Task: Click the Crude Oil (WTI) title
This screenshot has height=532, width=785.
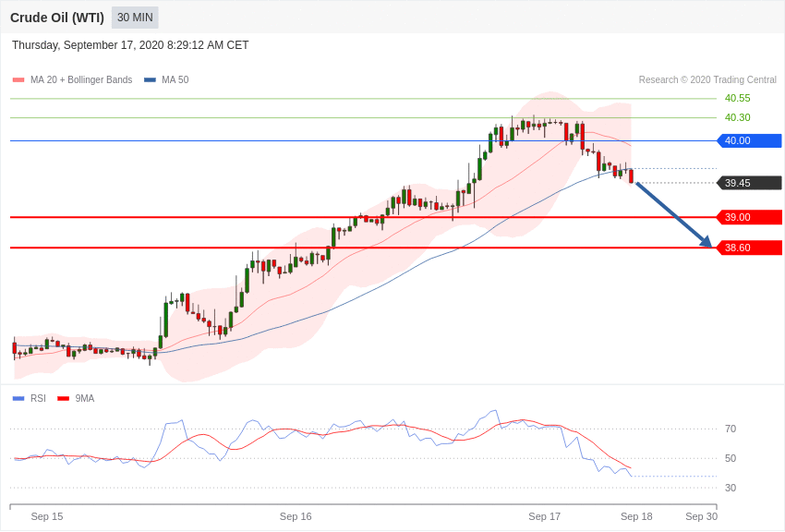Action: [57, 18]
